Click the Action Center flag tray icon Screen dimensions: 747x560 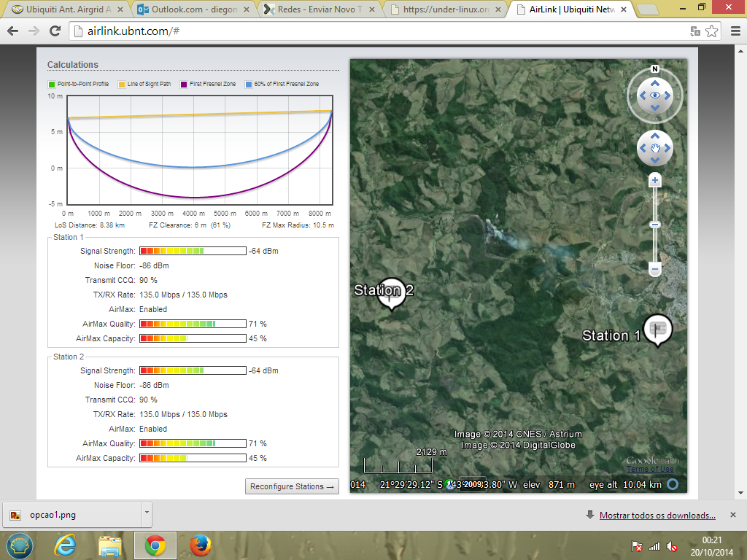(x=636, y=546)
